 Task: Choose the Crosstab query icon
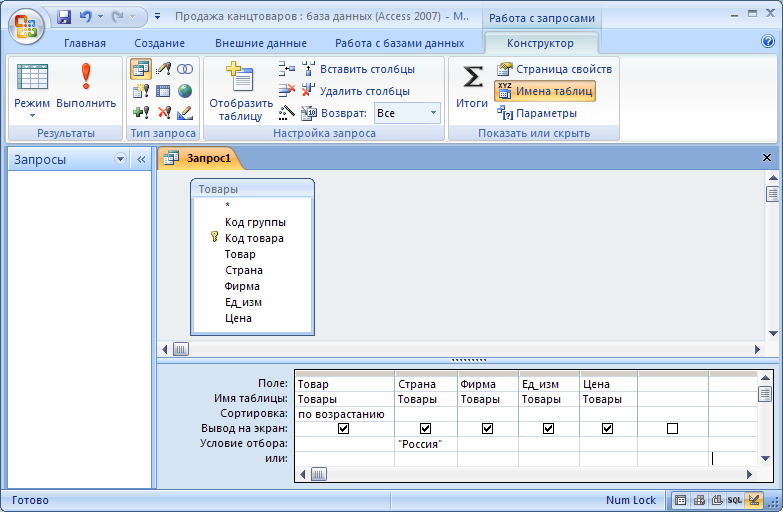163,91
